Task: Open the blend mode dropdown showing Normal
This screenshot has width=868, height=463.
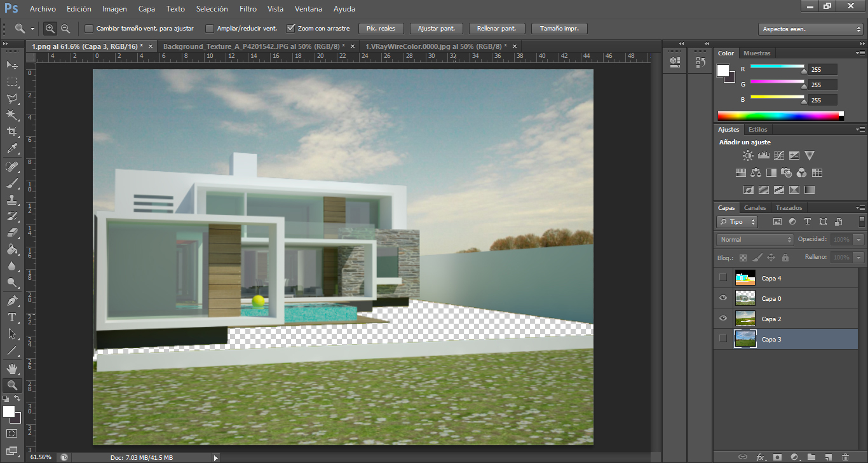Action: (x=754, y=239)
